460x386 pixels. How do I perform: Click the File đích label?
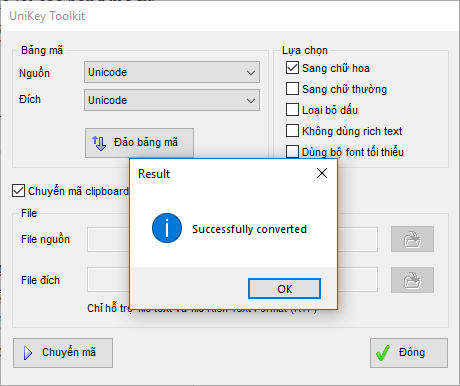(40, 280)
